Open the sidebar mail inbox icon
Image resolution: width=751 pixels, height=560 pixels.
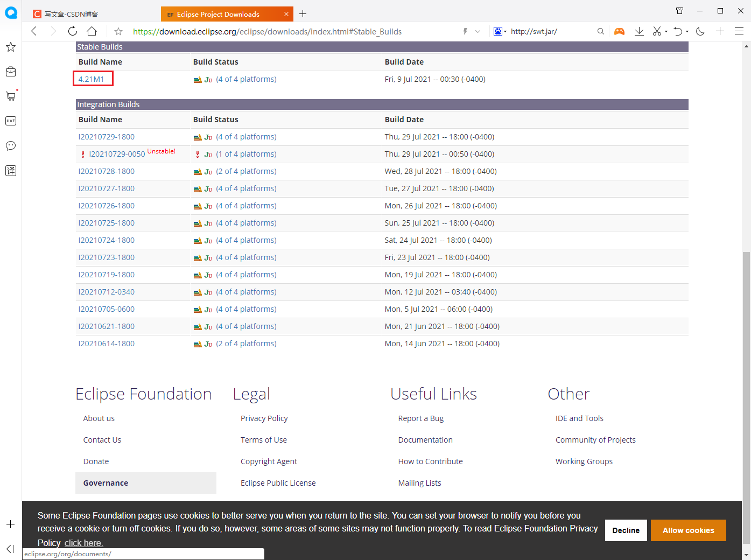coord(11,72)
